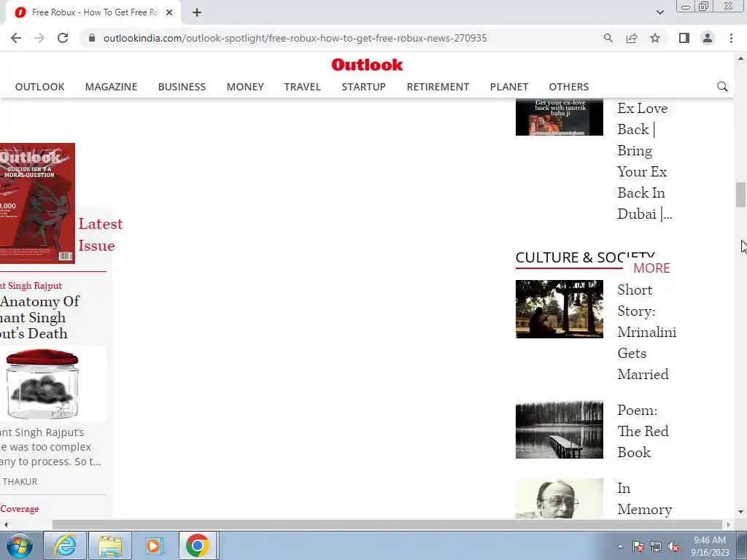Open the Ex Love Back article link
The image size is (747, 560).
pos(644,161)
